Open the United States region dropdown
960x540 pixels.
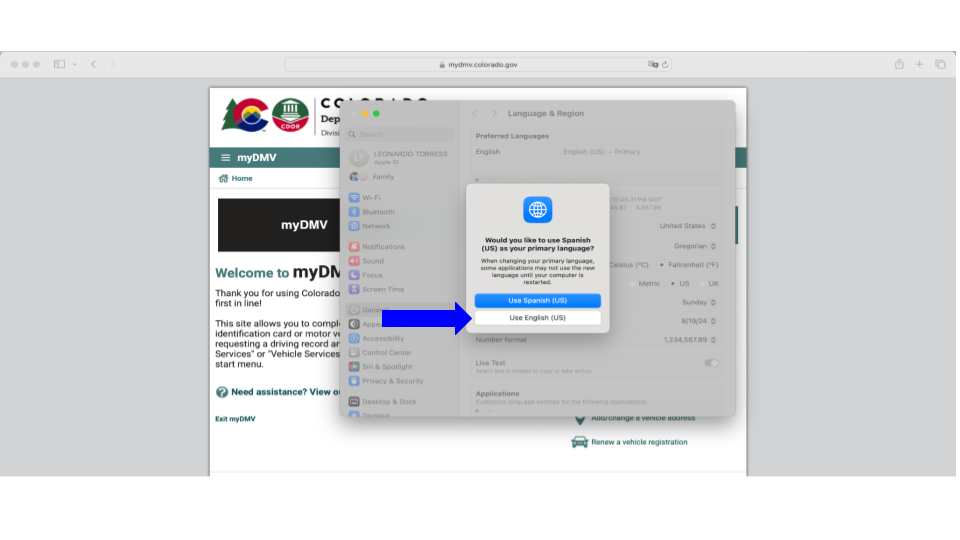(x=688, y=226)
